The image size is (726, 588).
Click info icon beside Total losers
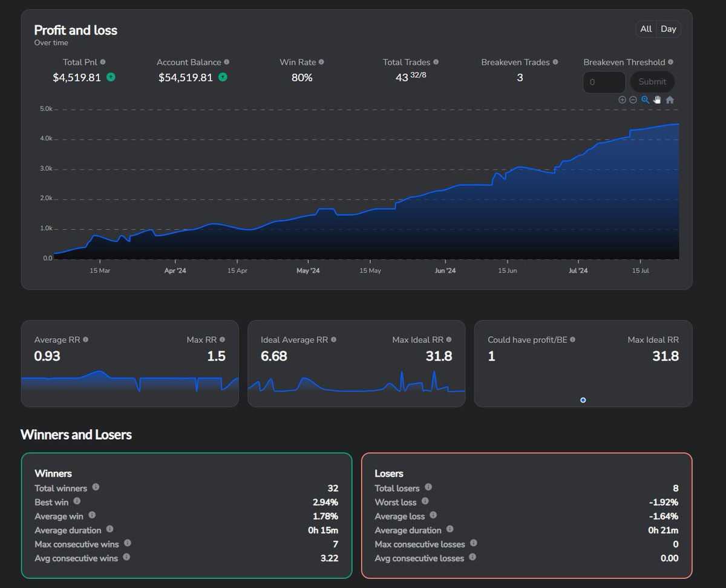click(x=428, y=487)
